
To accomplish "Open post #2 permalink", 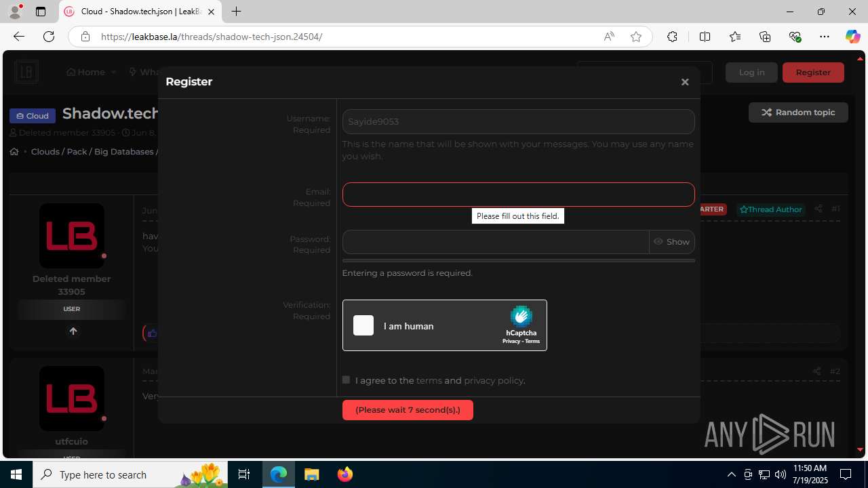I will point(835,371).
